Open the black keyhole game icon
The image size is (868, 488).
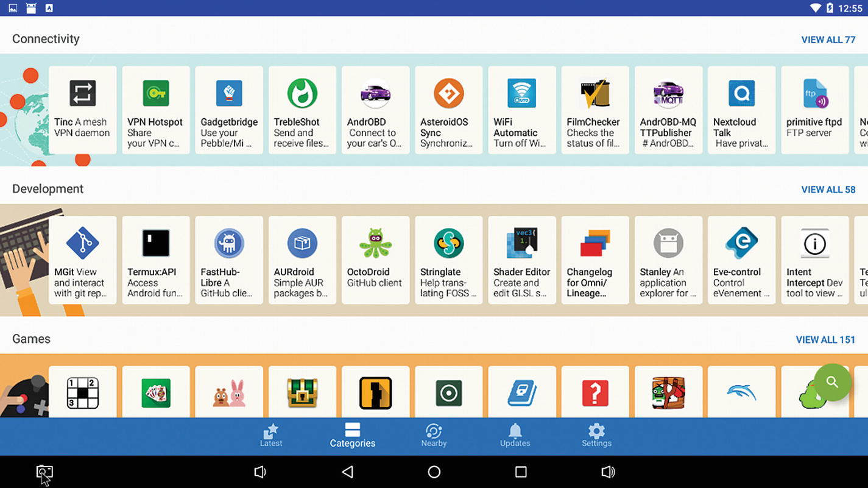[x=375, y=393]
